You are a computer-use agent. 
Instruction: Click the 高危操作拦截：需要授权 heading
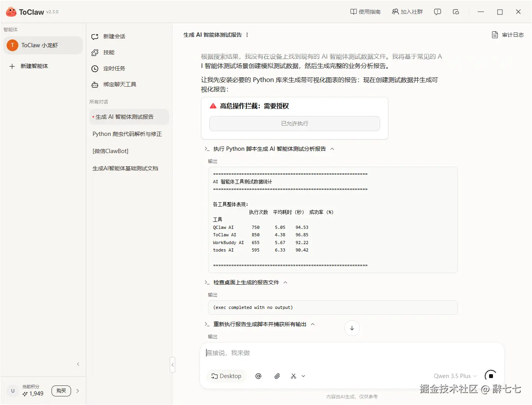254,106
